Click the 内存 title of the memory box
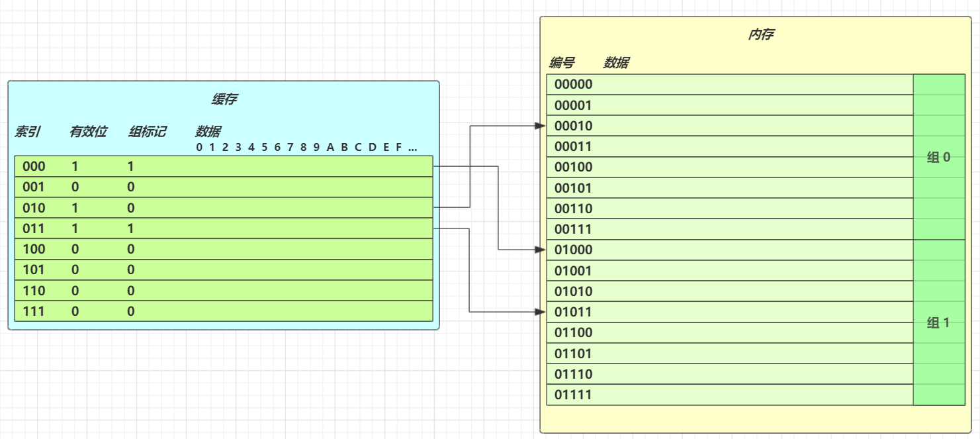This screenshot has height=439, width=980. tap(760, 34)
